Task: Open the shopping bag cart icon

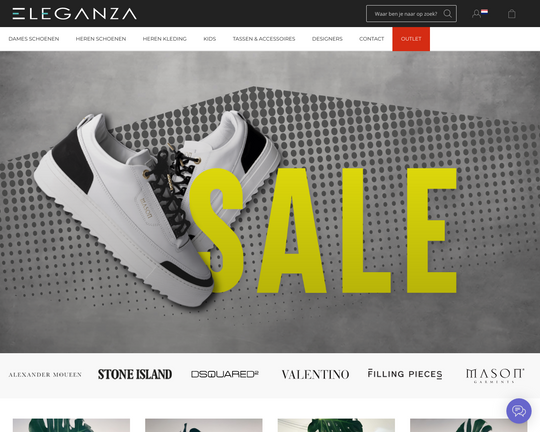Action: point(512,14)
